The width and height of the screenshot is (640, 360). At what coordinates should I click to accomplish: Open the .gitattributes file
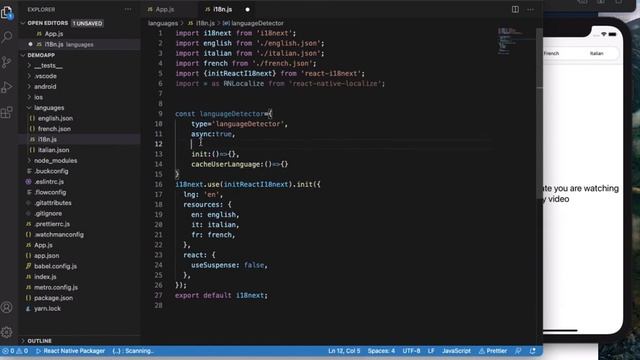coord(53,203)
